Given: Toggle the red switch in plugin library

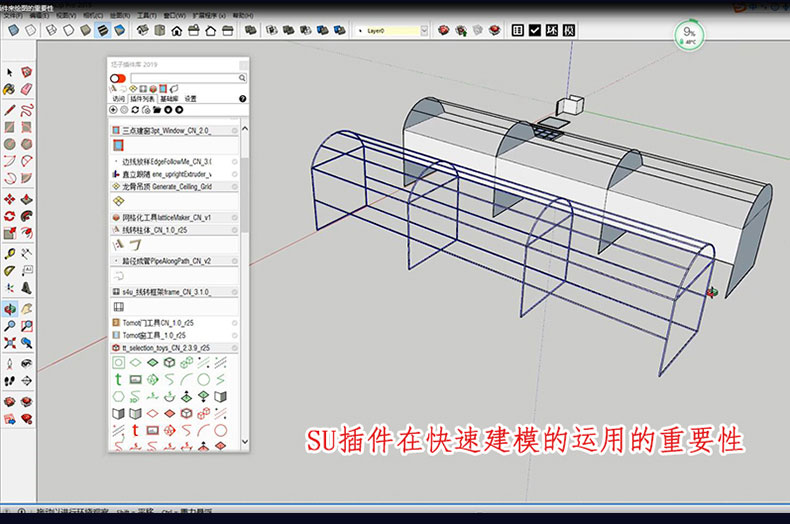Looking at the screenshot, I should [x=118, y=77].
